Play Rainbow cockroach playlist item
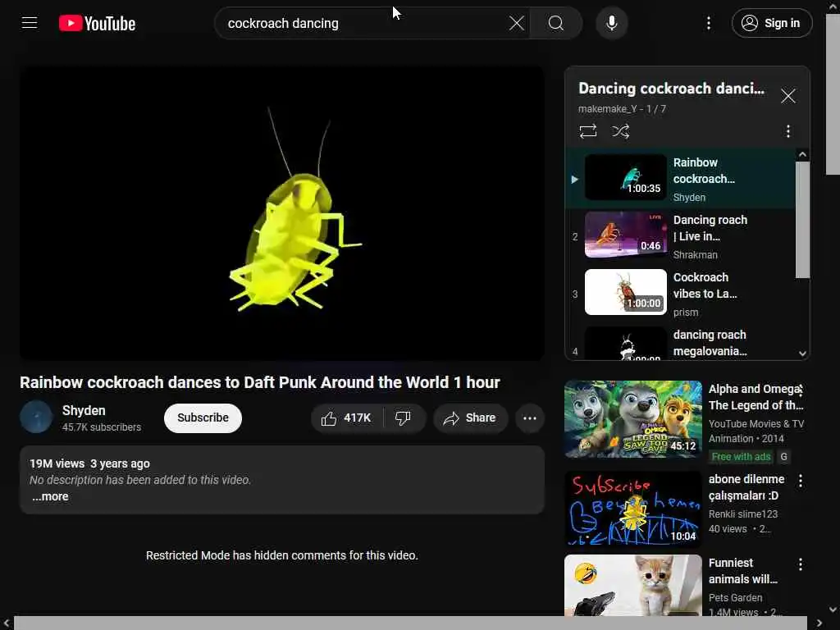 point(680,179)
